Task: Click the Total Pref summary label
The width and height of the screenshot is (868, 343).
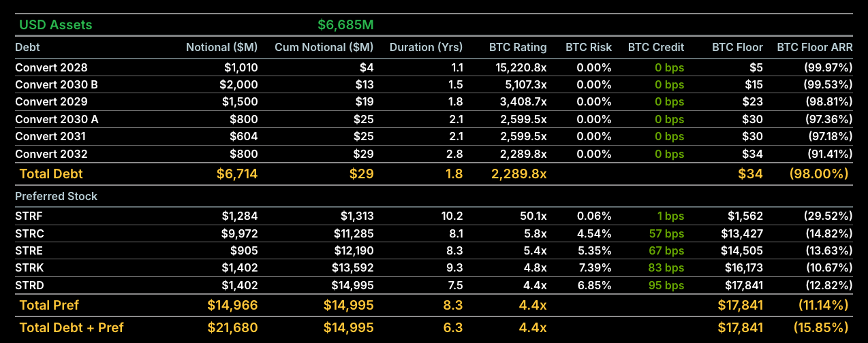Action: [x=50, y=305]
